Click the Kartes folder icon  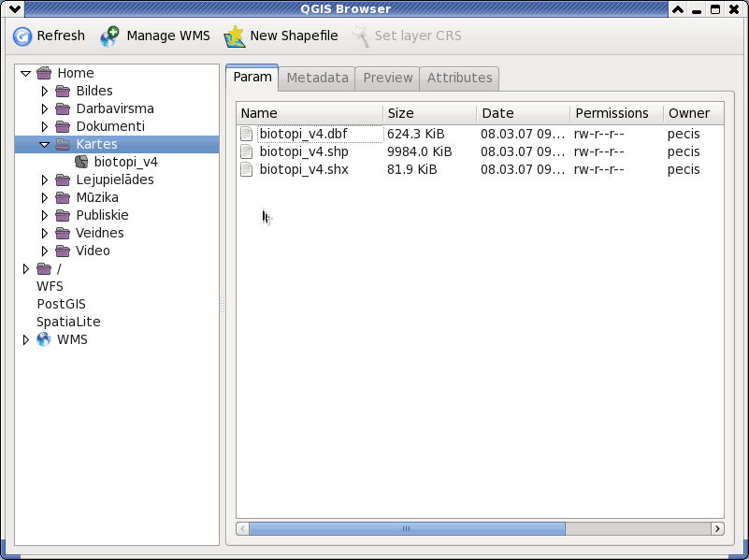tap(63, 144)
